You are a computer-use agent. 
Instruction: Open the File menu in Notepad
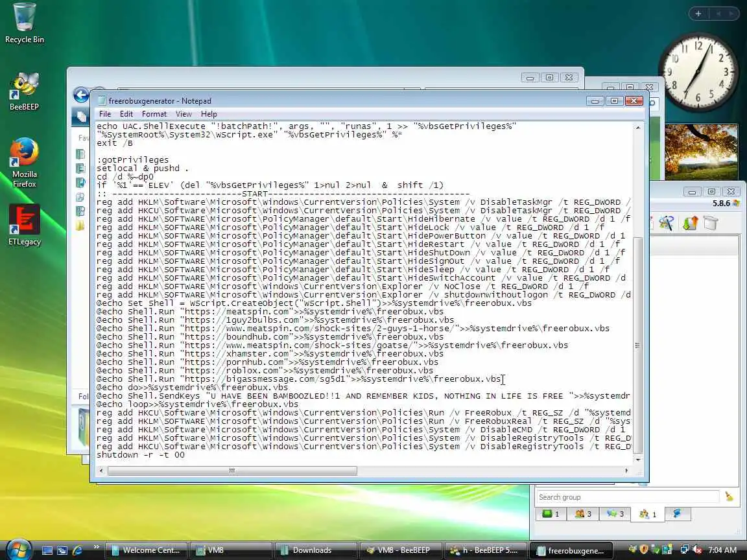(105, 114)
